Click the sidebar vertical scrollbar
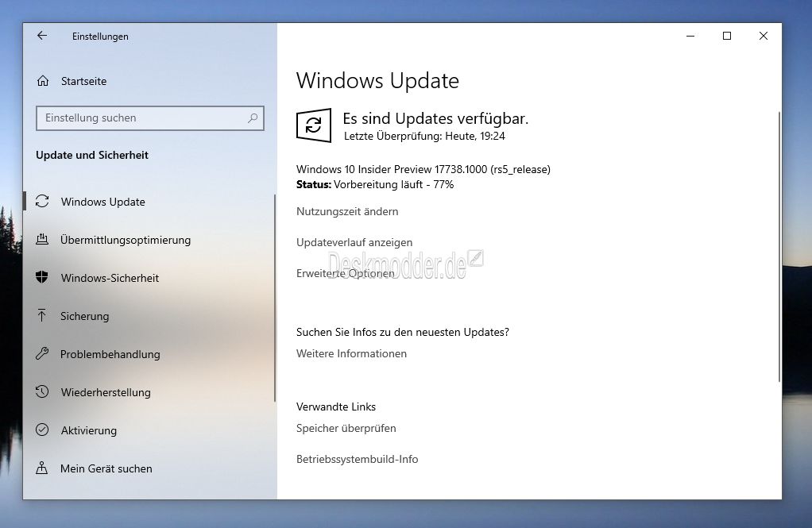 [274, 299]
